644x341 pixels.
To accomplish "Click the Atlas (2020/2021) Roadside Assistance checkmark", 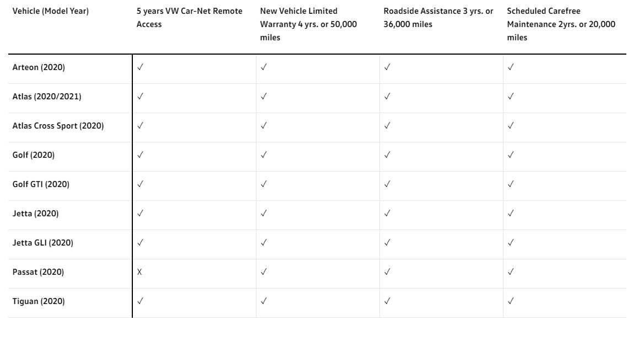I will point(388,97).
